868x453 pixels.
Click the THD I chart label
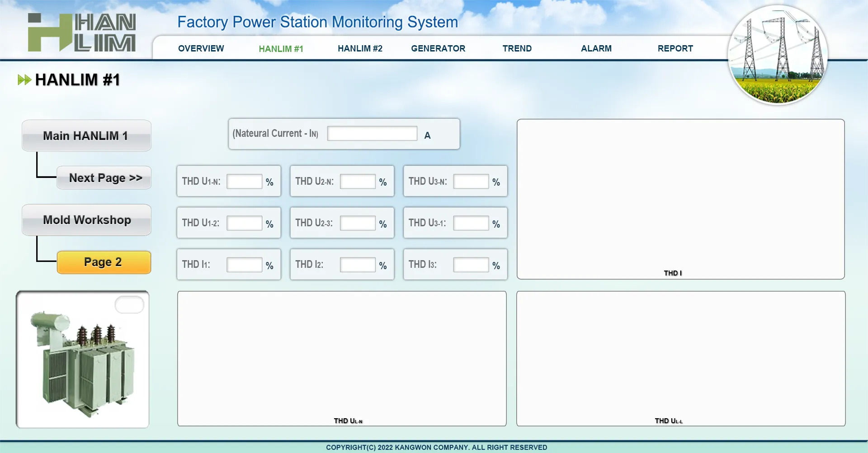(x=673, y=273)
